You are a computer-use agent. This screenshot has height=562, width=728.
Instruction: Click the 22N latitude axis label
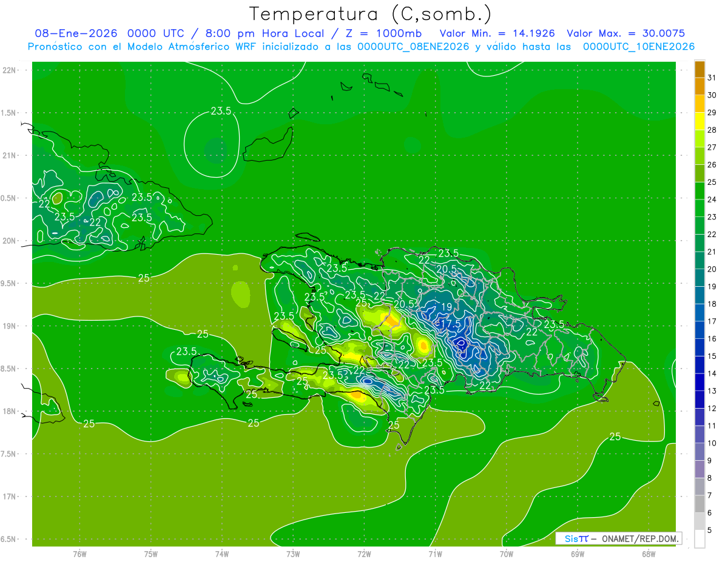point(10,70)
